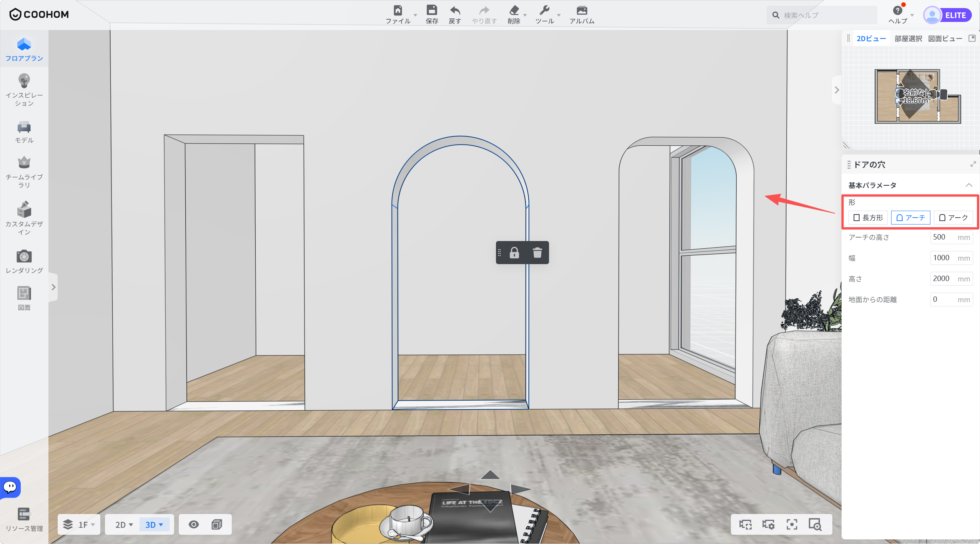
Task: Delete the selected door opening with trash icon
Action: pos(537,253)
